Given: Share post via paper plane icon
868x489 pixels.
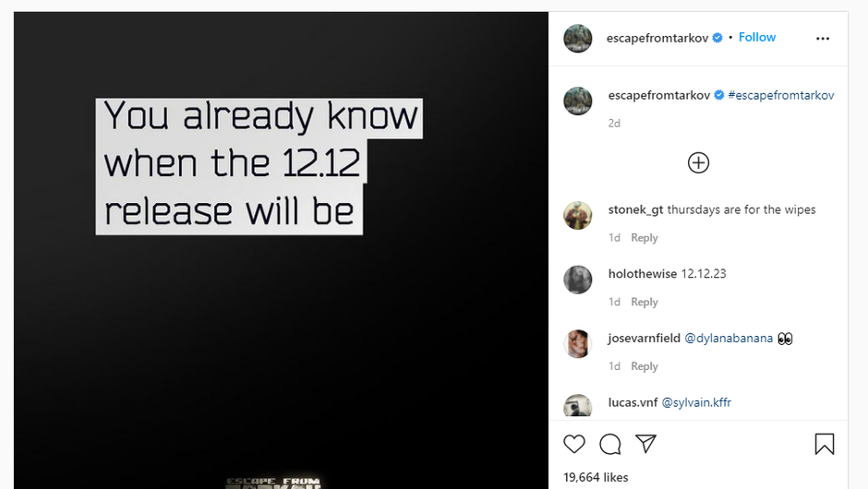Looking at the screenshot, I should pos(645,444).
